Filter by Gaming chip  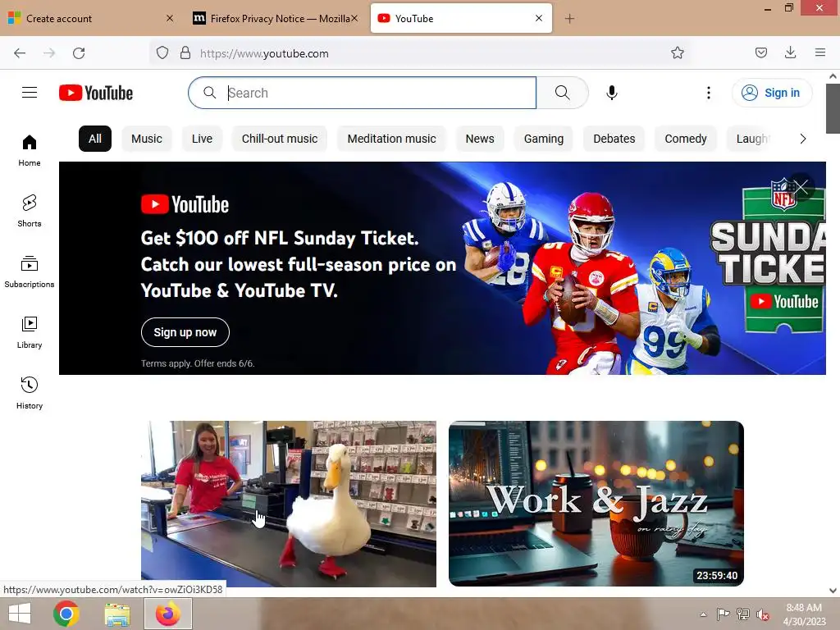tap(544, 139)
